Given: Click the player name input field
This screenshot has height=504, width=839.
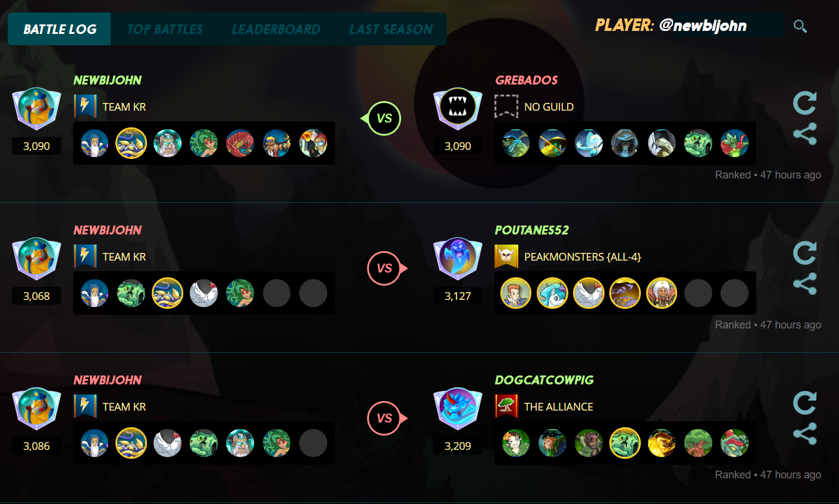Looking at the screenshot, I should click(720, 26).
